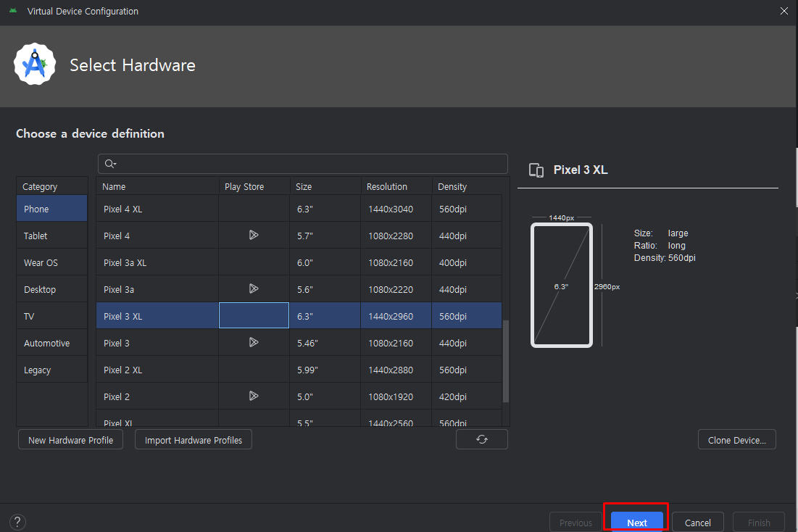The image size is (798, 532).
Task: Click the 5.99" size cell
Action: tap(325, 370)
